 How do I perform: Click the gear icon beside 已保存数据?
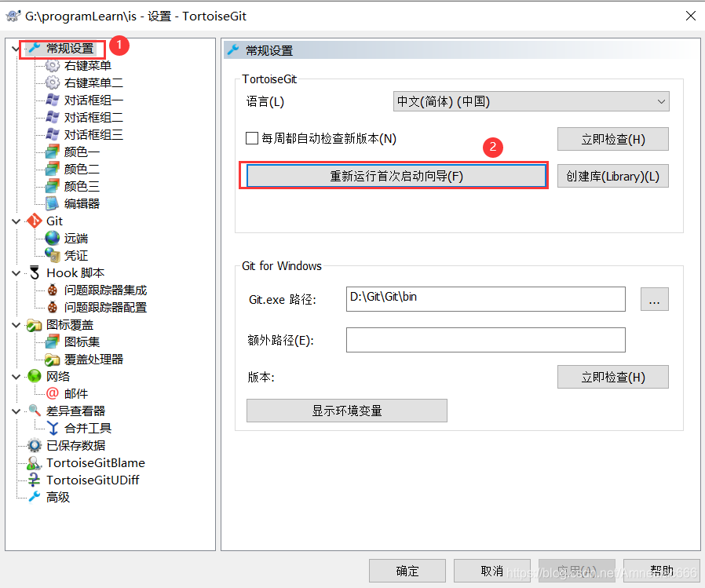click(35, 445)
